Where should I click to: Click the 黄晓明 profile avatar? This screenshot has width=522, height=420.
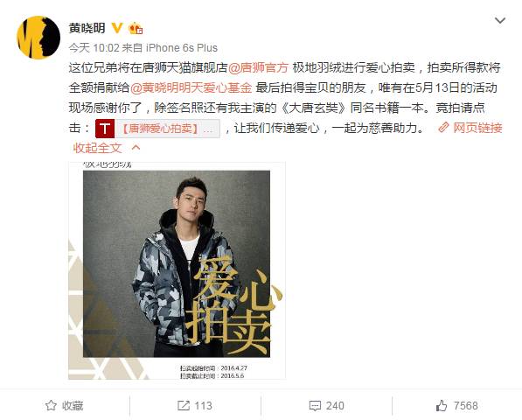coord(38,38)
